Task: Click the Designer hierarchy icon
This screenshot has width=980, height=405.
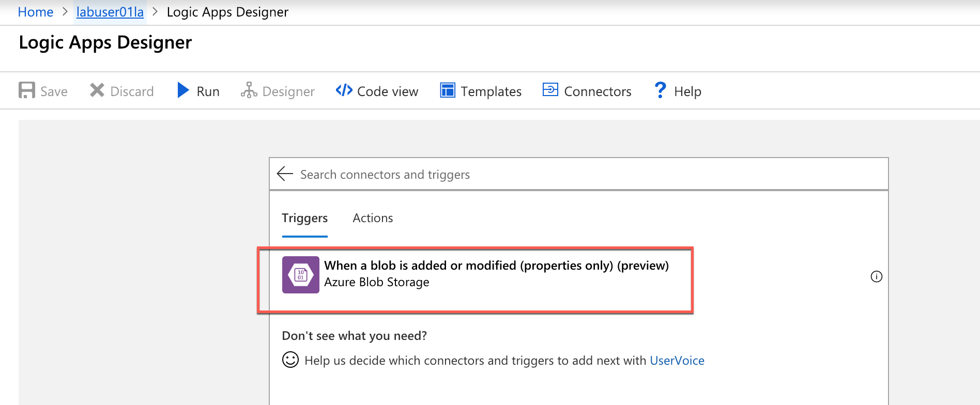Action: coord(249,90)
